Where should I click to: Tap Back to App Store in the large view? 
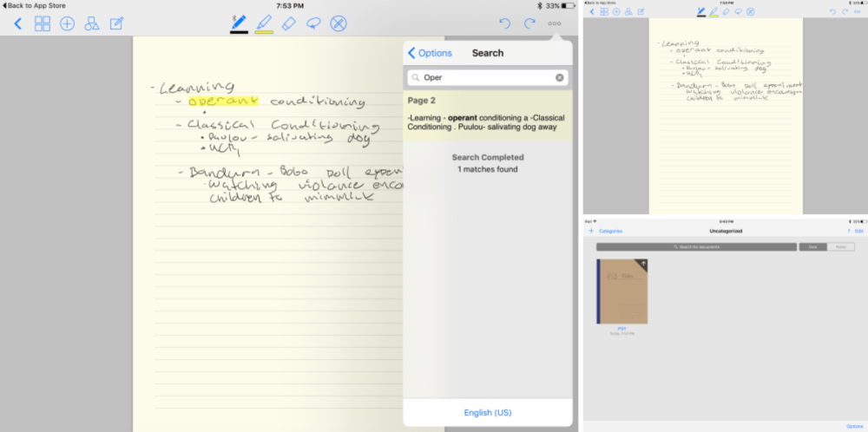pyautogui.click(x=36, y=5)
